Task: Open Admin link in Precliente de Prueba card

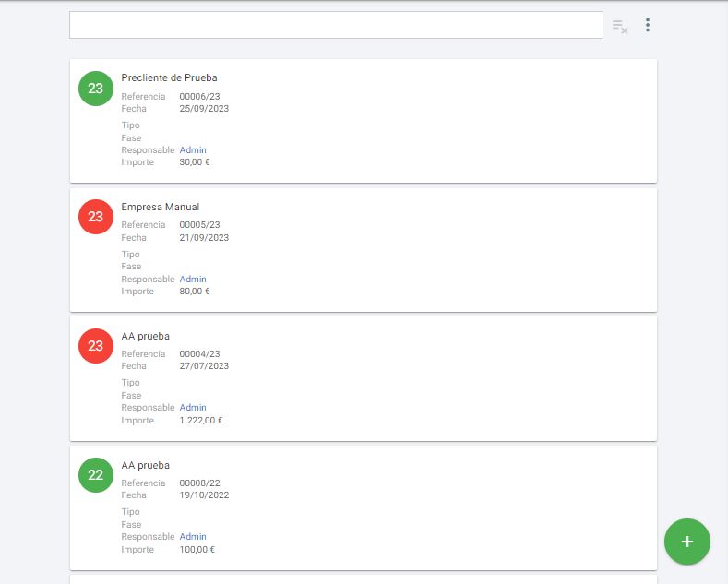Action: point(193,150)
